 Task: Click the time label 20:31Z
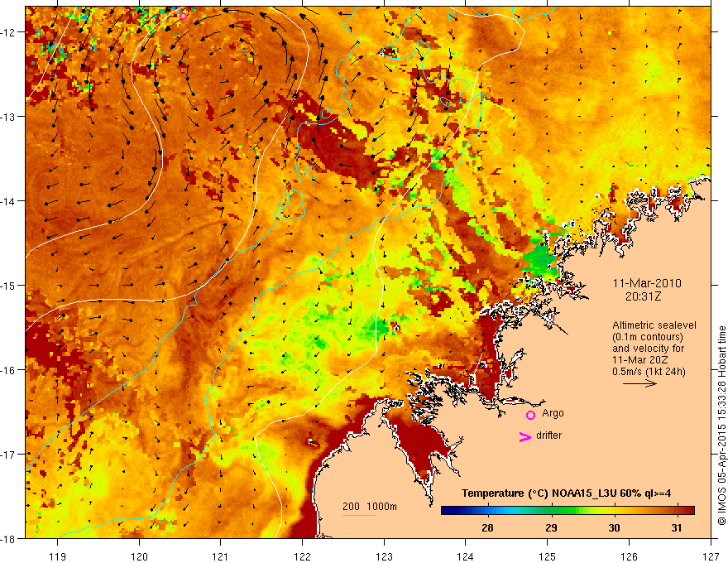coord(643,296)
